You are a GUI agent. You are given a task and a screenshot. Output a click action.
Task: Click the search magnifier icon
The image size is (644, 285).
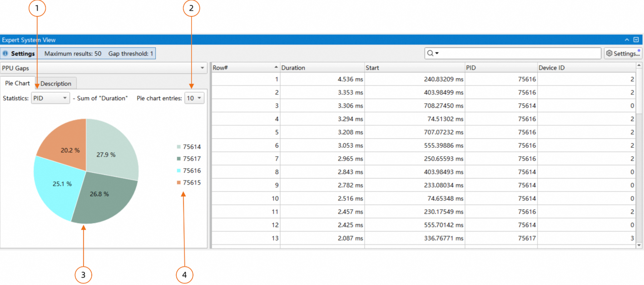[430, 53]
